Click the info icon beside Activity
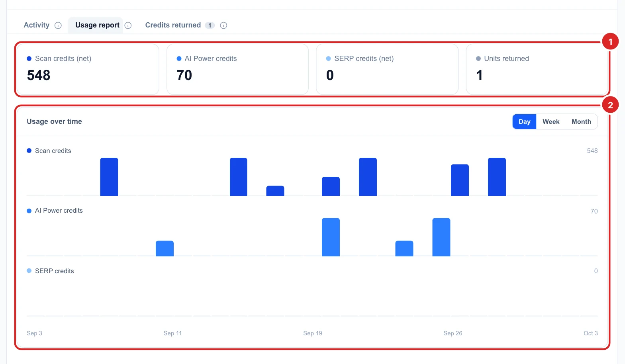Image resolution: width=625 pixels, height=364 pixels. (x=58, y=25)
